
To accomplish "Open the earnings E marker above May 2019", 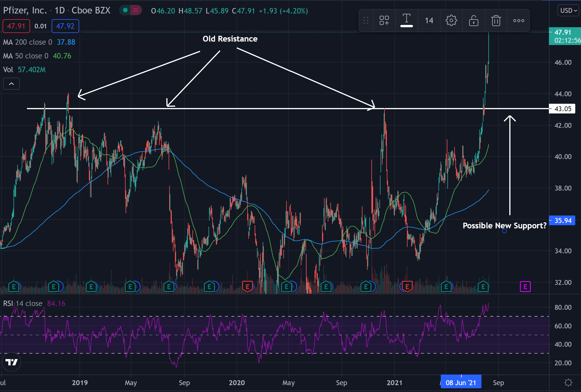I will point(130,287).
